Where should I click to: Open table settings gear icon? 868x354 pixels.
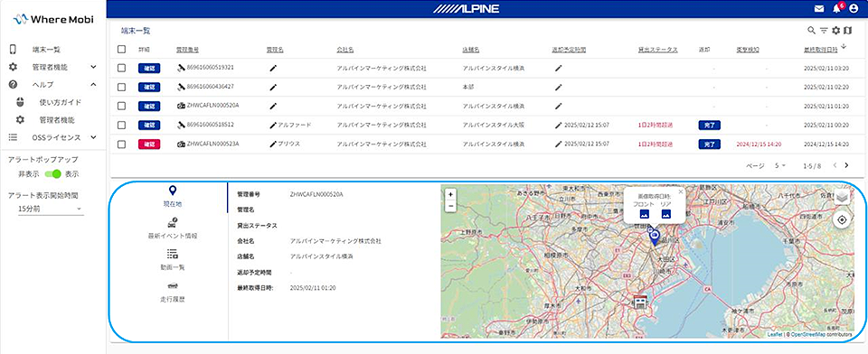pyautogui.click(x=835, y=31)
